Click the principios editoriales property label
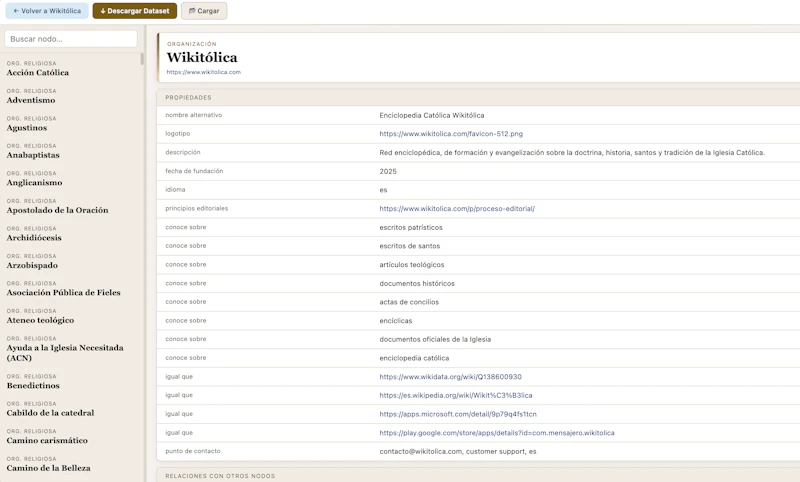800x482 pixels. pos(196,209)
